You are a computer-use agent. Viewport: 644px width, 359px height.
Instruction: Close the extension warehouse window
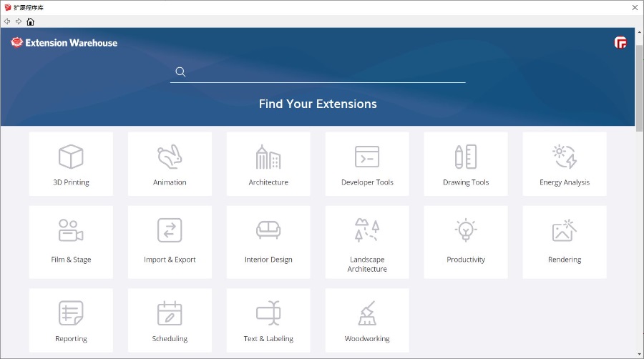[x=635, y=7]
